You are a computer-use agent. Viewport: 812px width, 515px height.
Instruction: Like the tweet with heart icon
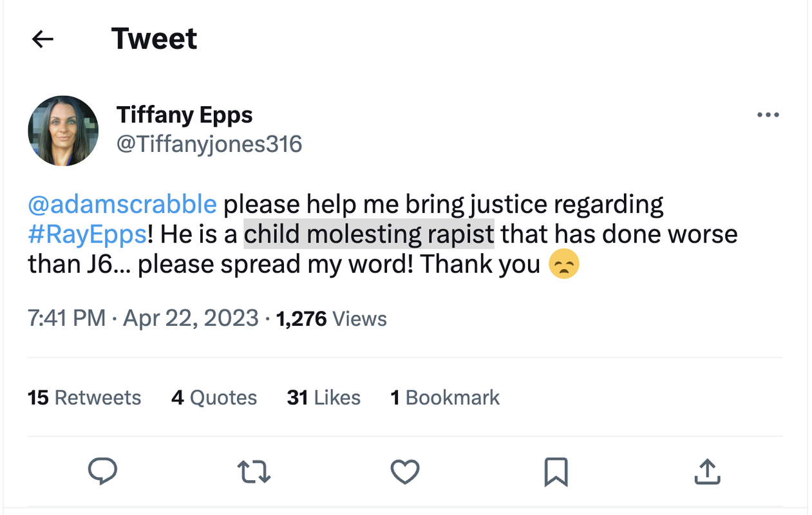point(405,472)
